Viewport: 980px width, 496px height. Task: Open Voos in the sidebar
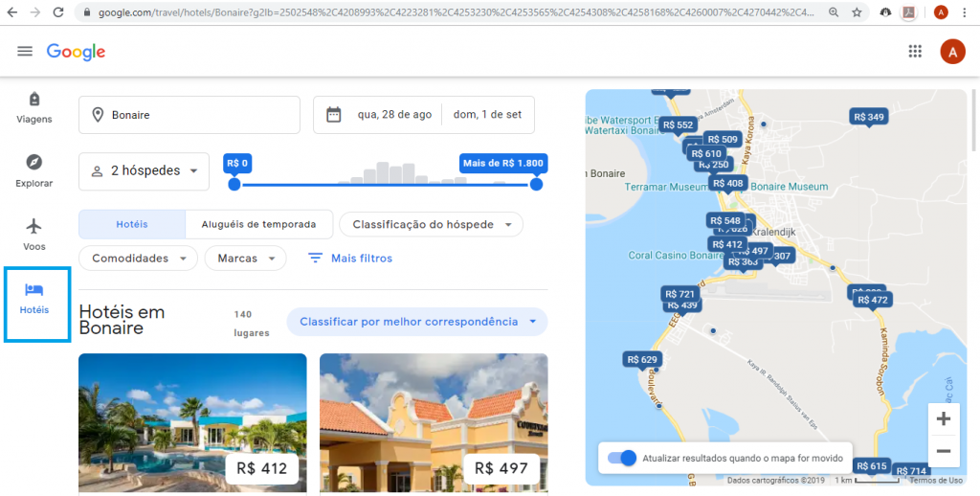[34, 235]
